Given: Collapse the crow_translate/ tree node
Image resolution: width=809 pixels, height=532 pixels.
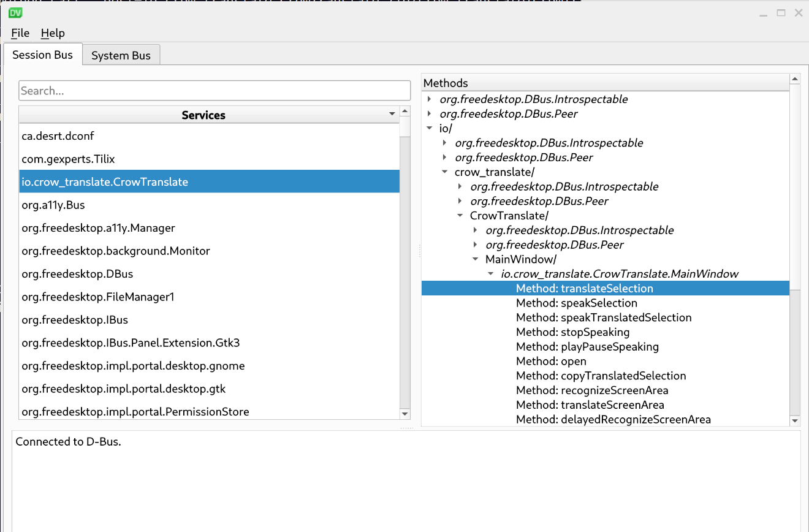Looking at the screenshot, I should (x=444, y=172).
